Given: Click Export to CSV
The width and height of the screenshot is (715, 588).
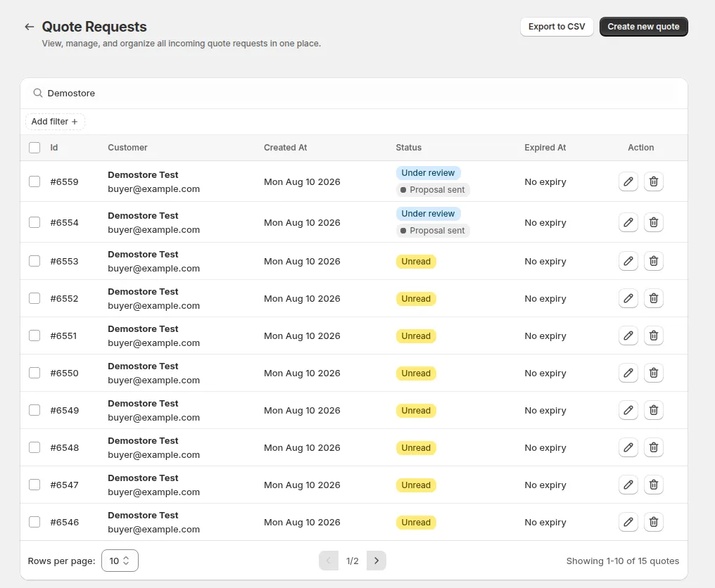Looking at the screenshot, I should (557, 27).
